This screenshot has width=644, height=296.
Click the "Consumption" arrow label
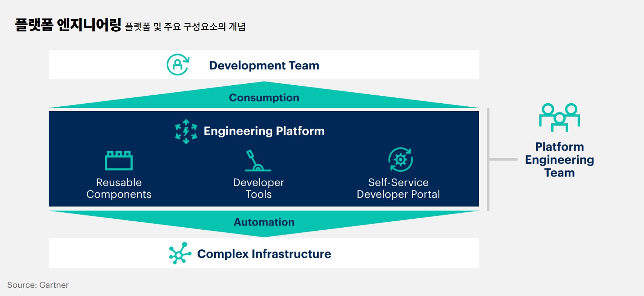tap(264, 98)
